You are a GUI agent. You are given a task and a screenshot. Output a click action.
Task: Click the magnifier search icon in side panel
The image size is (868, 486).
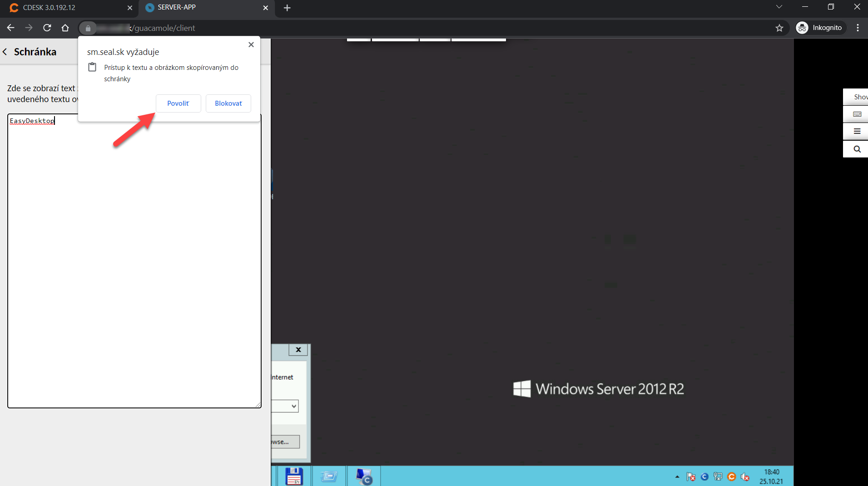click(856, 149)
